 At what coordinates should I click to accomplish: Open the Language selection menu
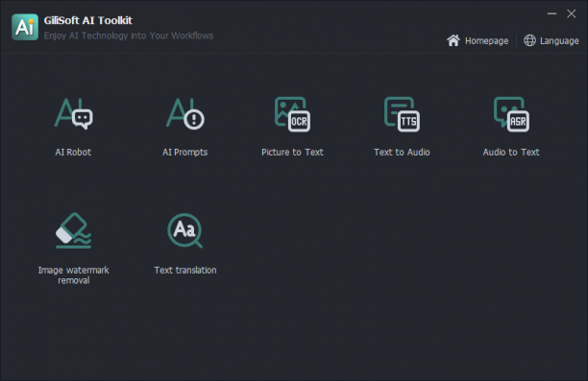coord(559,41)
